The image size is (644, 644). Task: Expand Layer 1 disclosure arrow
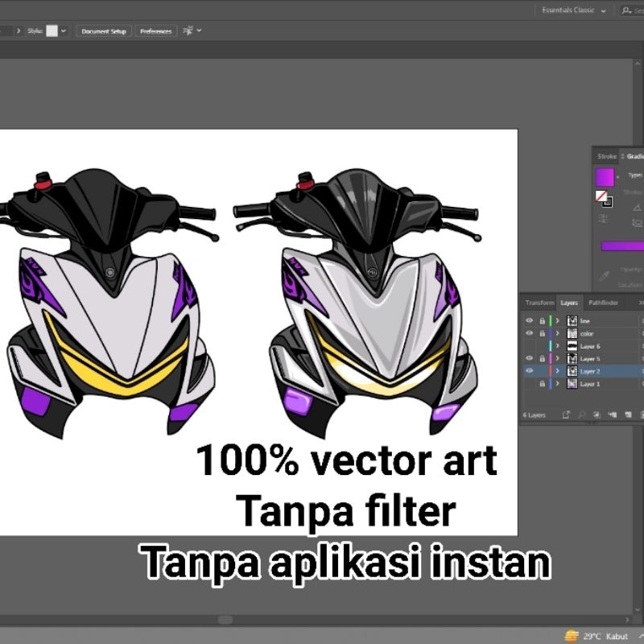tap(557, 384)
